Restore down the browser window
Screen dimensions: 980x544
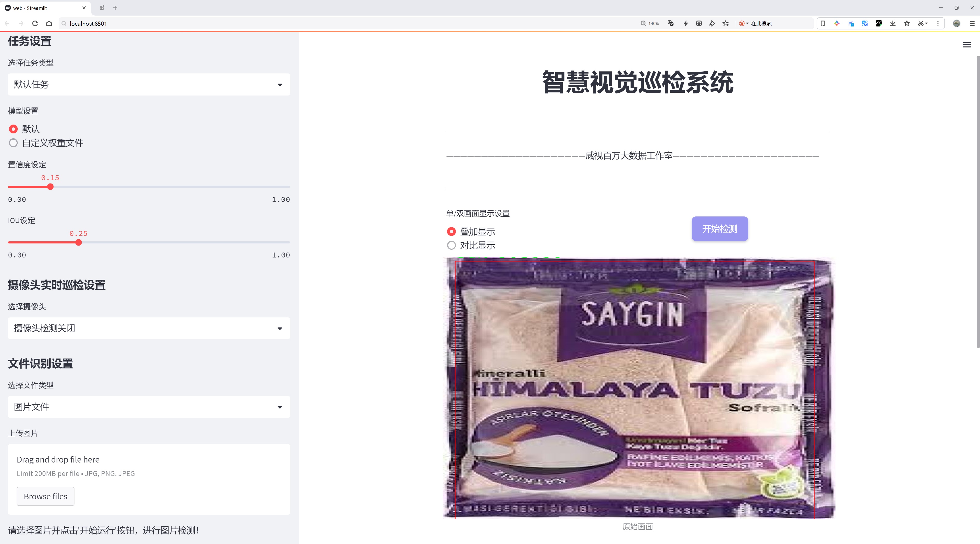click(x=956, y=8)
